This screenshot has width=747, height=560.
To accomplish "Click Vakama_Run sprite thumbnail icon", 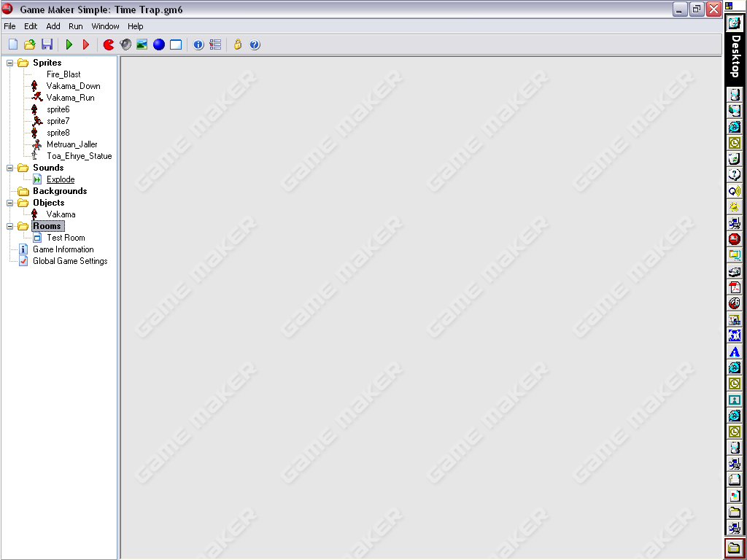I will click(36, 98).
